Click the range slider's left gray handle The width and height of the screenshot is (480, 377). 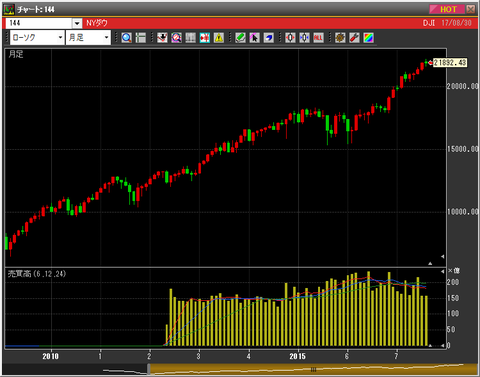click(x=149, y=369)
